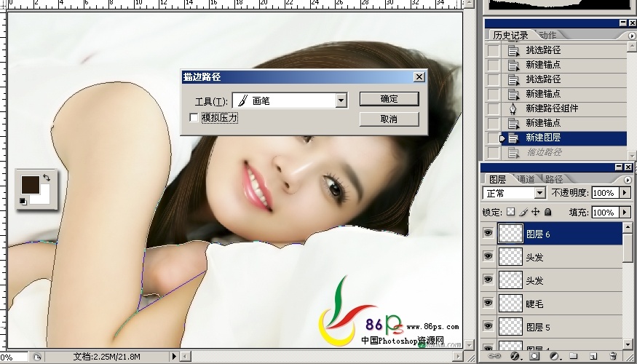Swap foreground and background colors
The image size is (637, 364).
pos(47,178)
